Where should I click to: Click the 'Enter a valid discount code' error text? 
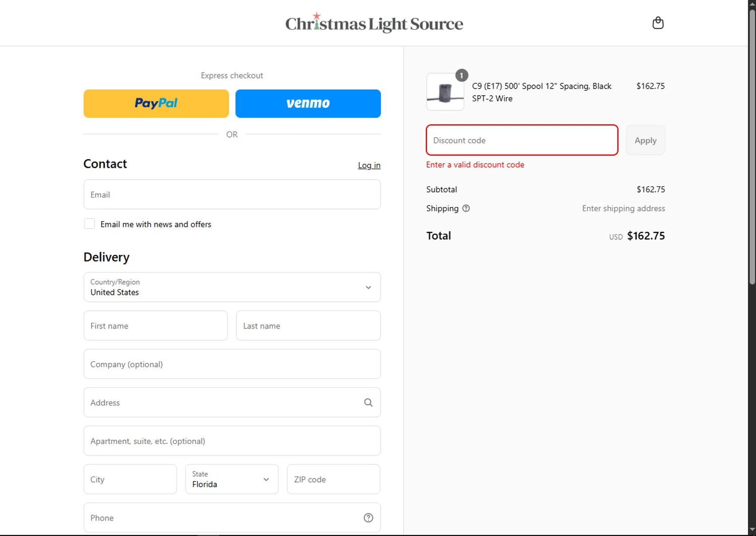[475, 165]
